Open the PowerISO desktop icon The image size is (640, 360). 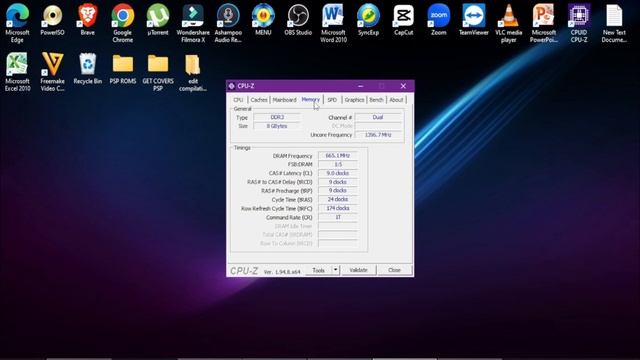point(52,20)
